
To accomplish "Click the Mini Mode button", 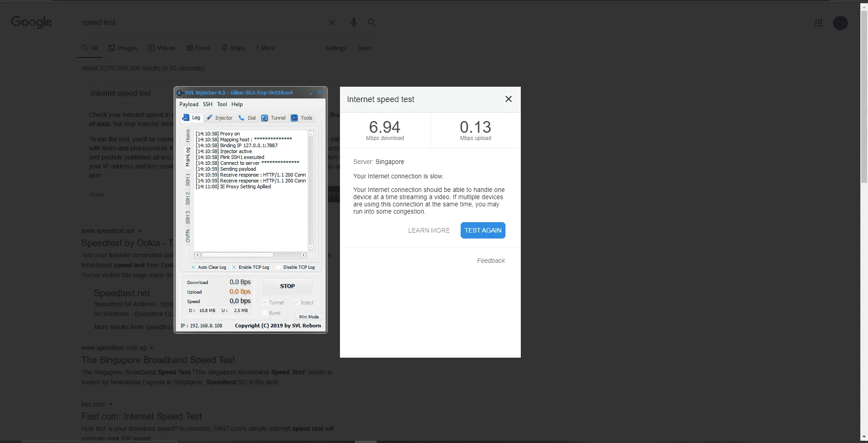I will (x=309, y=317).
